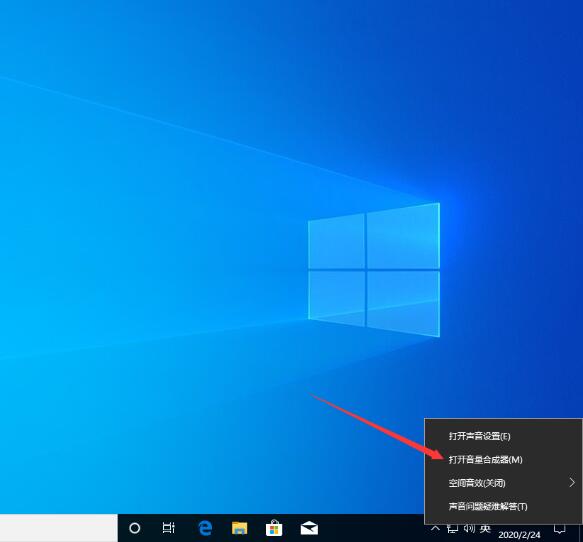This screenshot has height=542, width=583.
Task: Click the 2020/2/24 date in taskbar
Action: (x=519, y=535)
